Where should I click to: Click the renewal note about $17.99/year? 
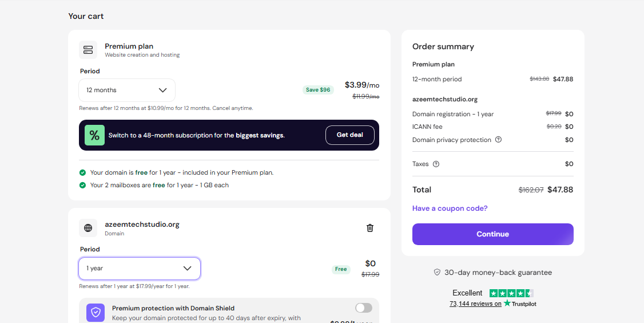(134, 286)
